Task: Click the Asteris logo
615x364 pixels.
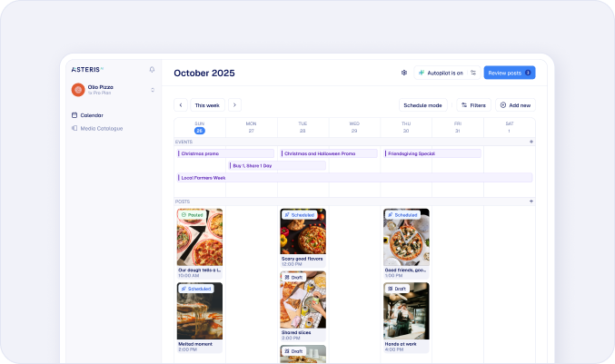Action: click(x=87, y=69)
